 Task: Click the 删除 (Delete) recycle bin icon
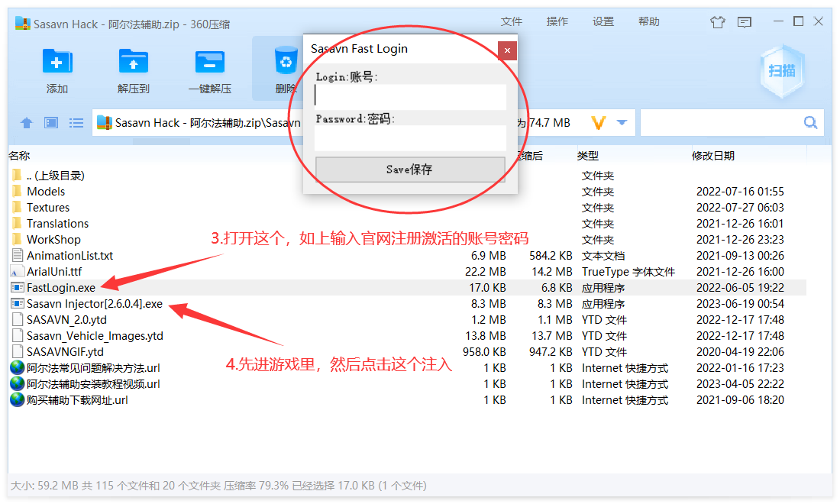click(286, 60)
